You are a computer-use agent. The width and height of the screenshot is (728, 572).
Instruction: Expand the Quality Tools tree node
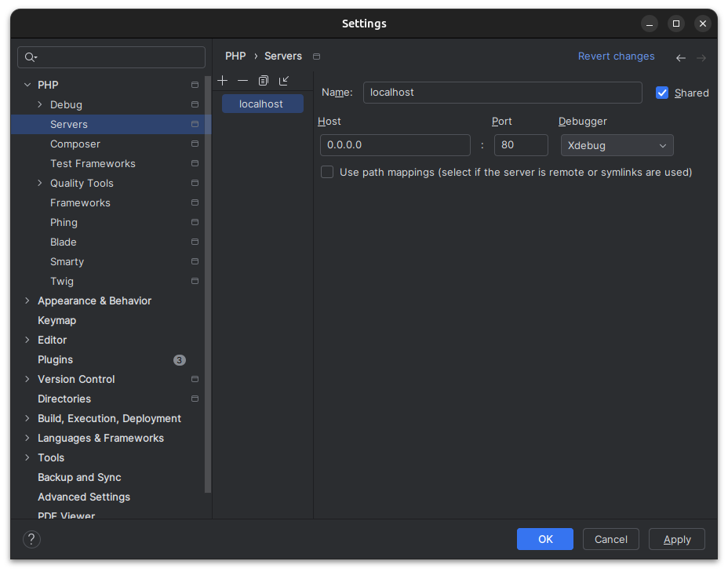(40, 183)
